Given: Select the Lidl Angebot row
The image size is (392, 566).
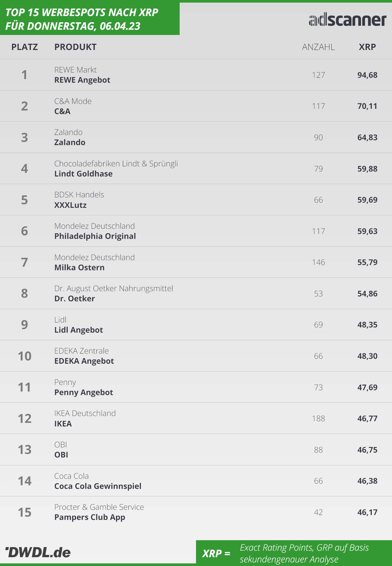Looking at the screenshot, I should click(196, 325).
